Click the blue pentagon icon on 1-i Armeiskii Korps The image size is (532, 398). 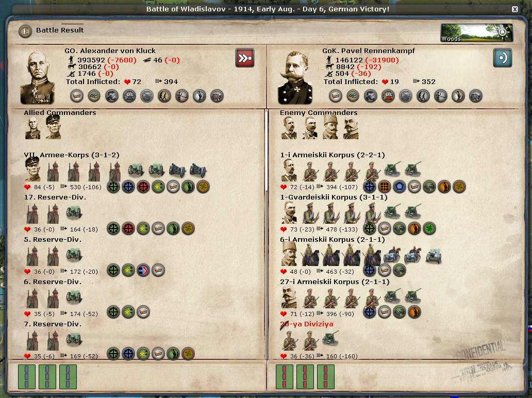pos(400,187)
